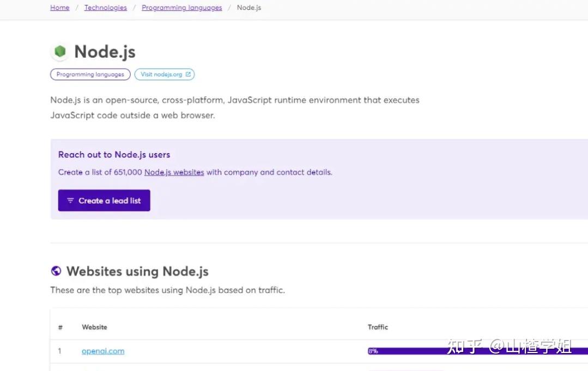Screen dimensions: 588x371
Task: Click the external link icon beside nodejs.org
Action: coord(188,75)
